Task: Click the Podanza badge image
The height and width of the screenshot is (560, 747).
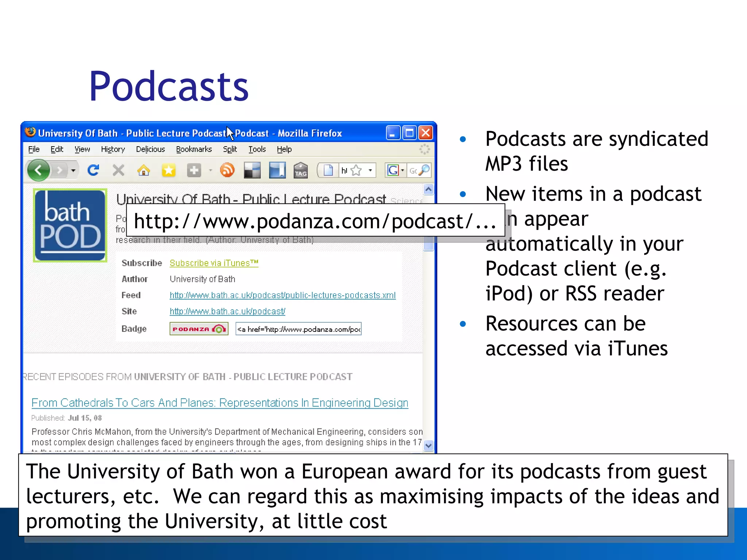Action: 199,329
